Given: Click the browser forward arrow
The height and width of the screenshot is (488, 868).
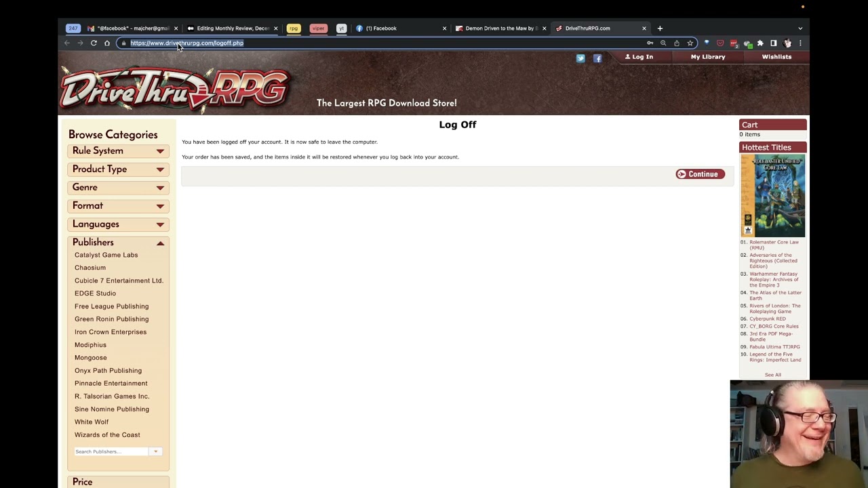Looking at the screenshot, I should (80, 43).
